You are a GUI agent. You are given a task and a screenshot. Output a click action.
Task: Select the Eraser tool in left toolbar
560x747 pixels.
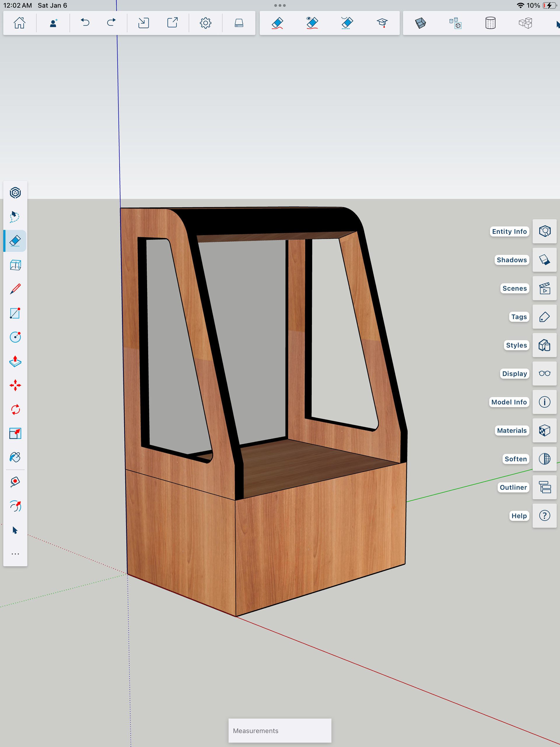coord(15,241)
